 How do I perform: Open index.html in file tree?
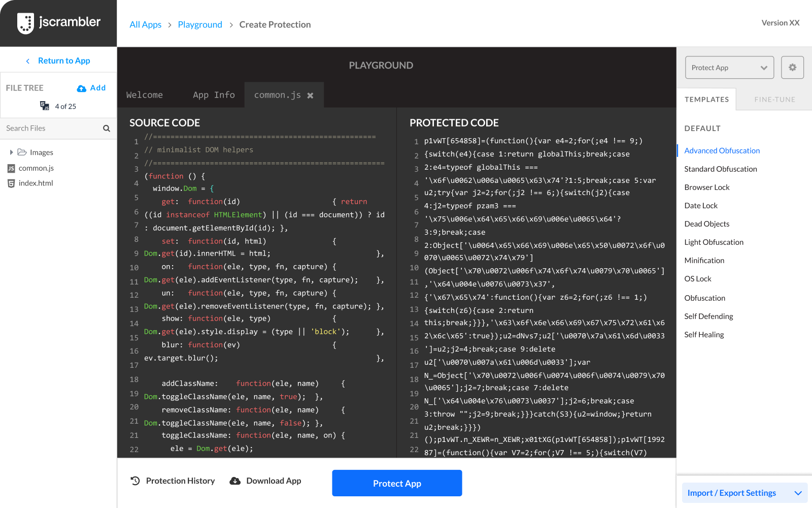(36, 183)
